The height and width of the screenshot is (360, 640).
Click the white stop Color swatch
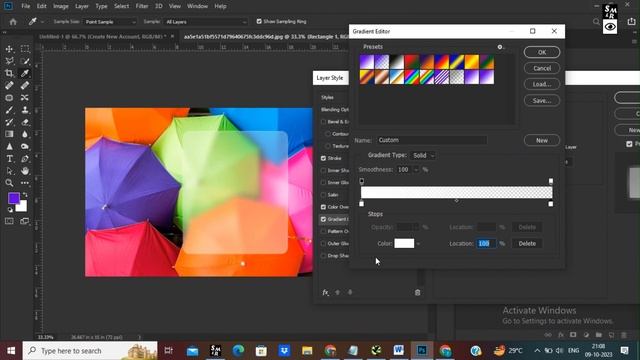click(x=404, y=244)
